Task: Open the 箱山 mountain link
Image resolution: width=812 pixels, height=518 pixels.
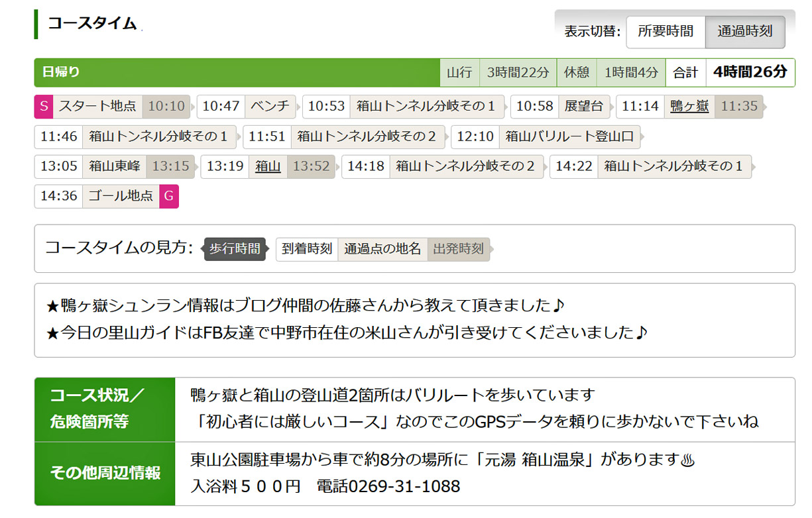Action: (268, 166)
